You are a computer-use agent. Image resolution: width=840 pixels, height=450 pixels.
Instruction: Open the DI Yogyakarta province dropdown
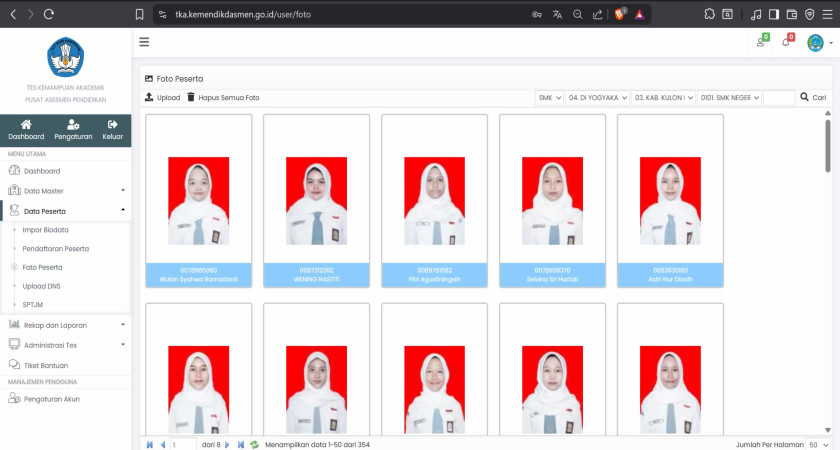tap(597, 98)
